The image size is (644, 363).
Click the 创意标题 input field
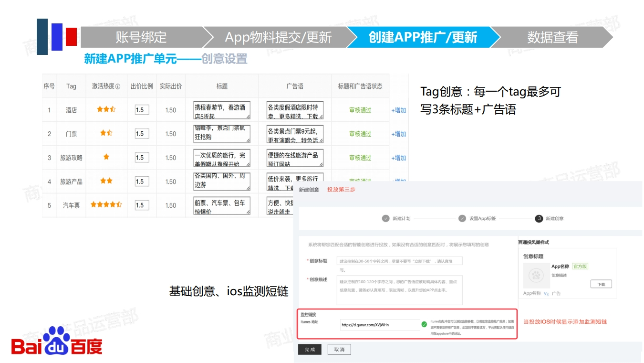(399, 261)
